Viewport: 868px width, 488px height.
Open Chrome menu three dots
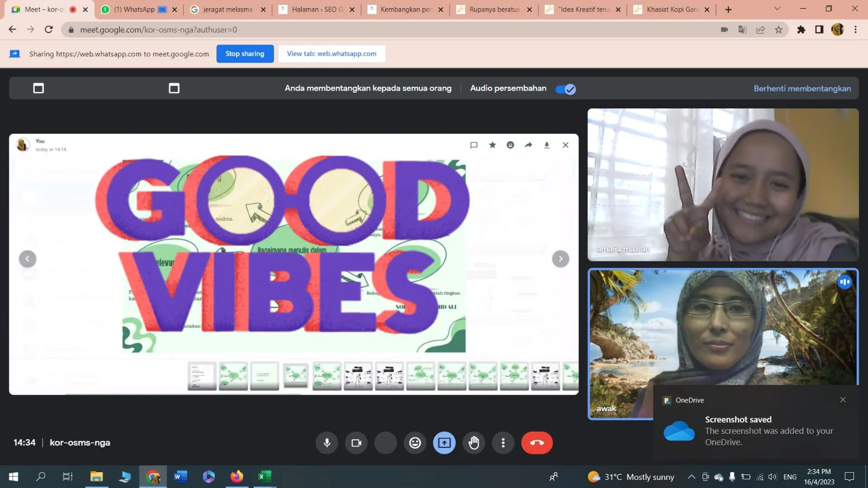click(x=856, y=30)
